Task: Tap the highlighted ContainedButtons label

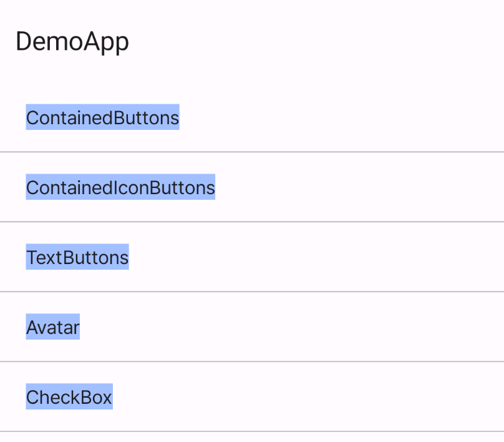Action: [x=102, y=117]
